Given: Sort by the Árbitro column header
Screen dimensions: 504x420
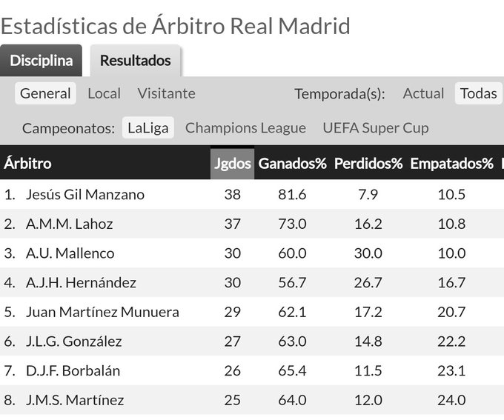Looking at the screenshot, I should pyautogui.click(x=27, y=163).
